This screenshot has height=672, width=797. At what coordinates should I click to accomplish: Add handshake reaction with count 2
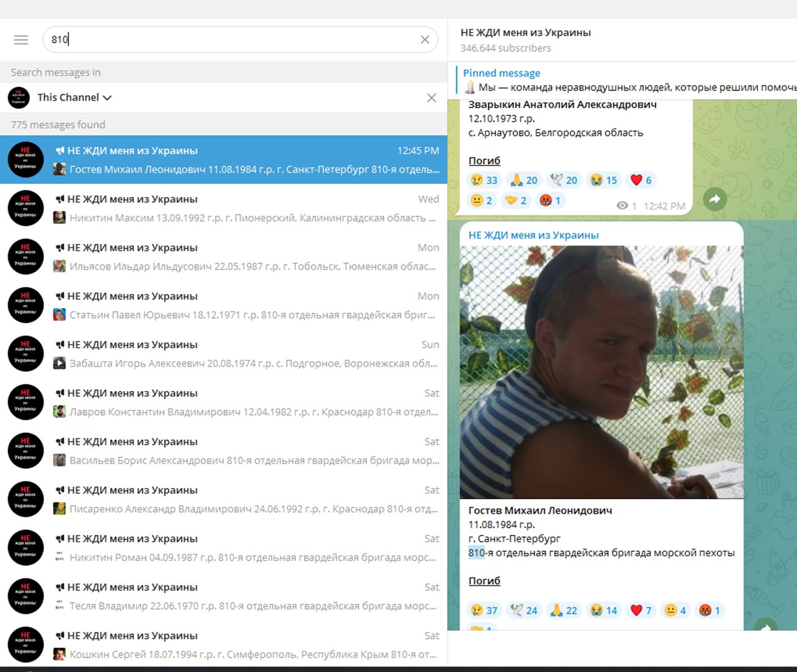[x=516, y=200]
